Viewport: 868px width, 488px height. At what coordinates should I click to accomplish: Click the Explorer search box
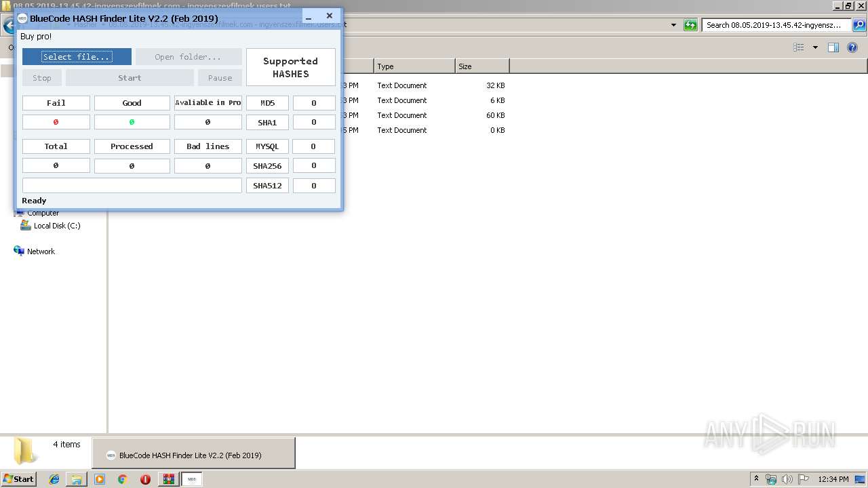pos(776,25)
